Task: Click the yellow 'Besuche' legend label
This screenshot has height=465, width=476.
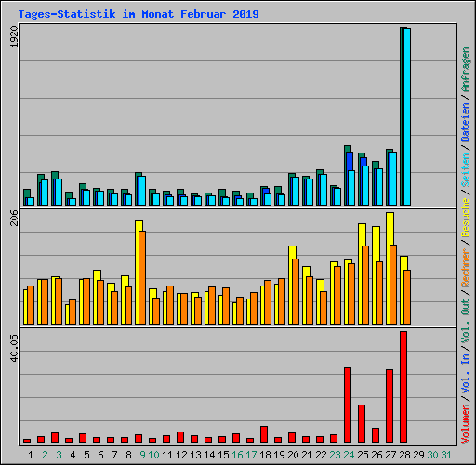Action: 466,218
